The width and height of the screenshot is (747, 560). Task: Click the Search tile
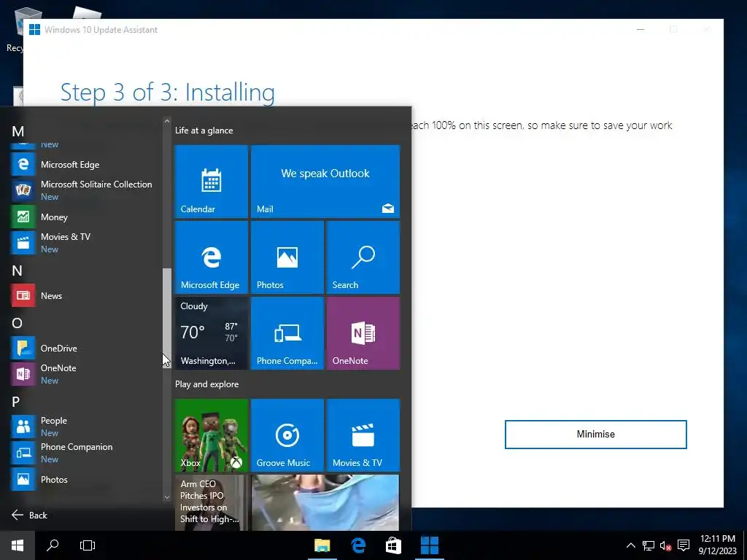coord(363,257)
